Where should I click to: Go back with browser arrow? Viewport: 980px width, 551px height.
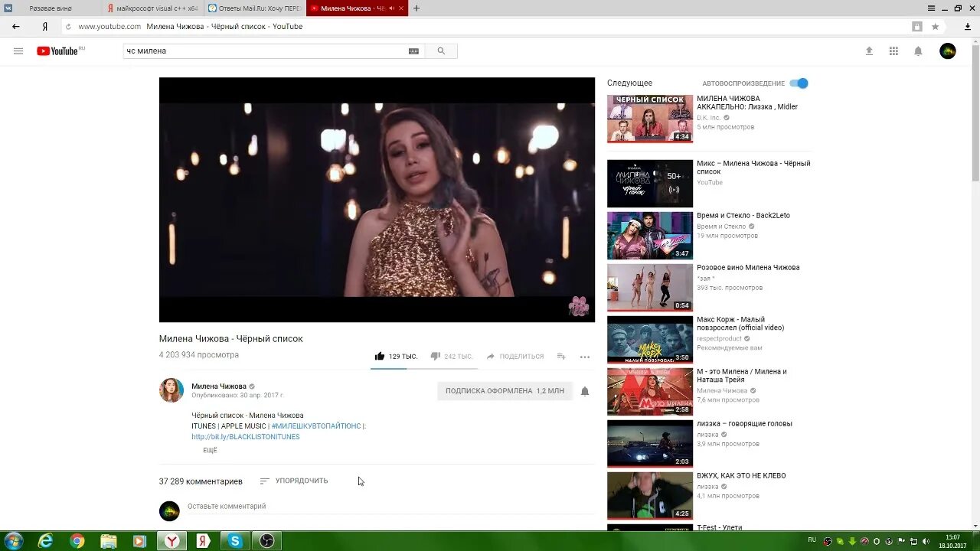[x=16, y=26]
